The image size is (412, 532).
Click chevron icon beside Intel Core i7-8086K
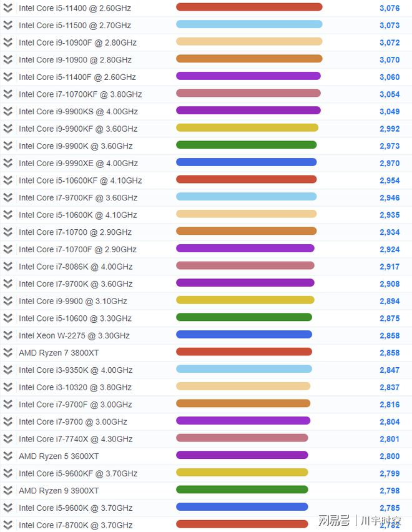coord(7,267)
